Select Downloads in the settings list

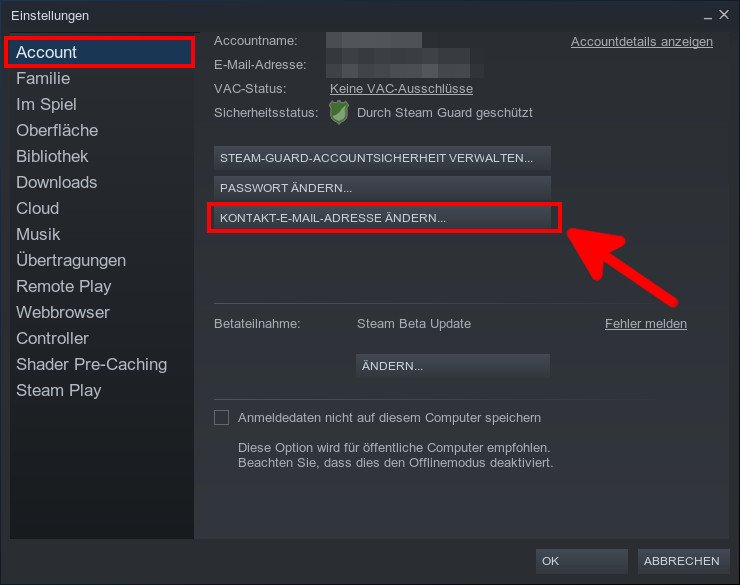click(x=57, y=182)
